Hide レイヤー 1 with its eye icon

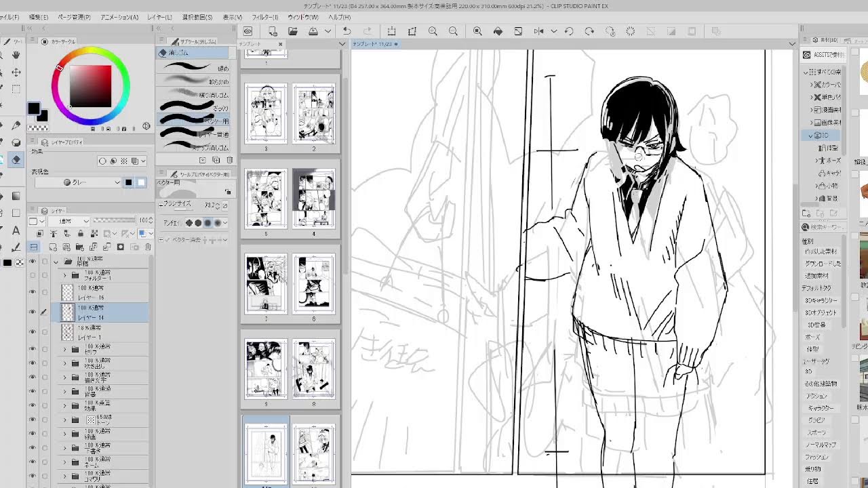tap(33, 332)
